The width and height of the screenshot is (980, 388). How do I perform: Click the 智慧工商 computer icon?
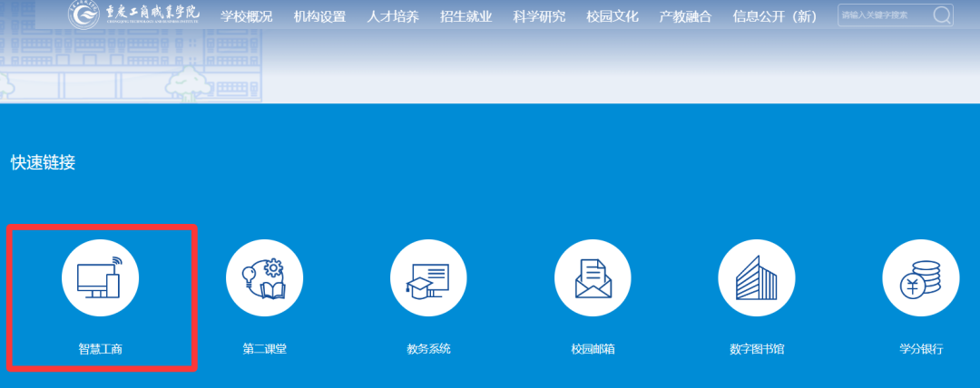coord(100,279)
